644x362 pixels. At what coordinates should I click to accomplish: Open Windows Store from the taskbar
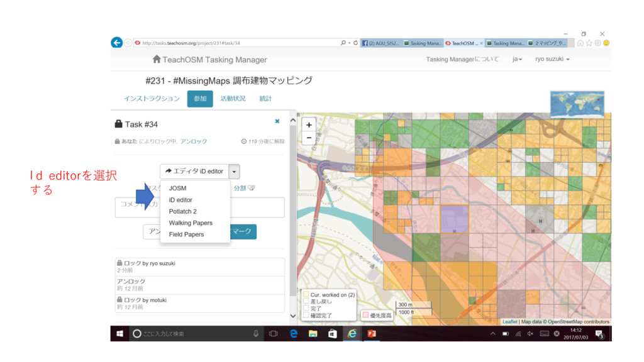(332, 334)
